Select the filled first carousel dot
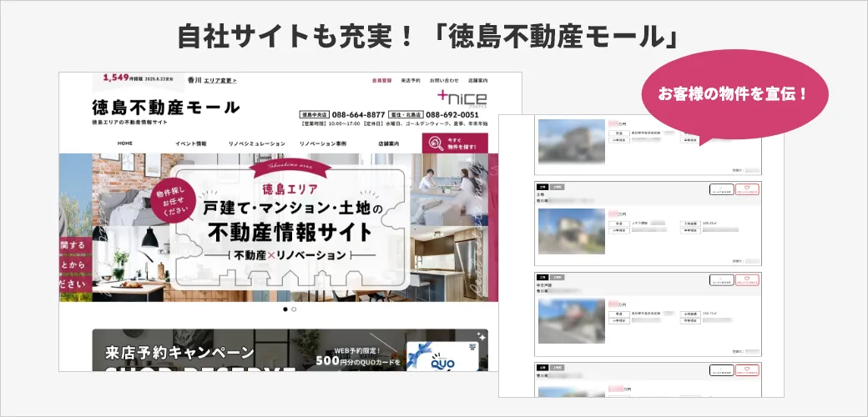This screenshot has height=417, width=868. (x=285, y=309)
